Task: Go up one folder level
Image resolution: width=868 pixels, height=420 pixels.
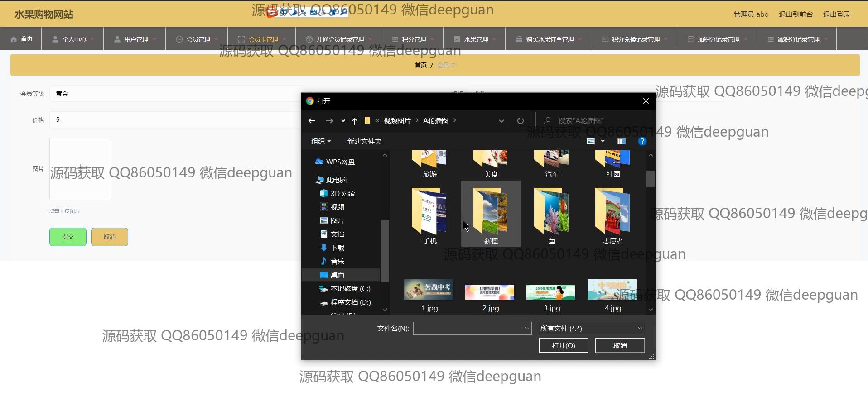Action: (x=355, y=121)
